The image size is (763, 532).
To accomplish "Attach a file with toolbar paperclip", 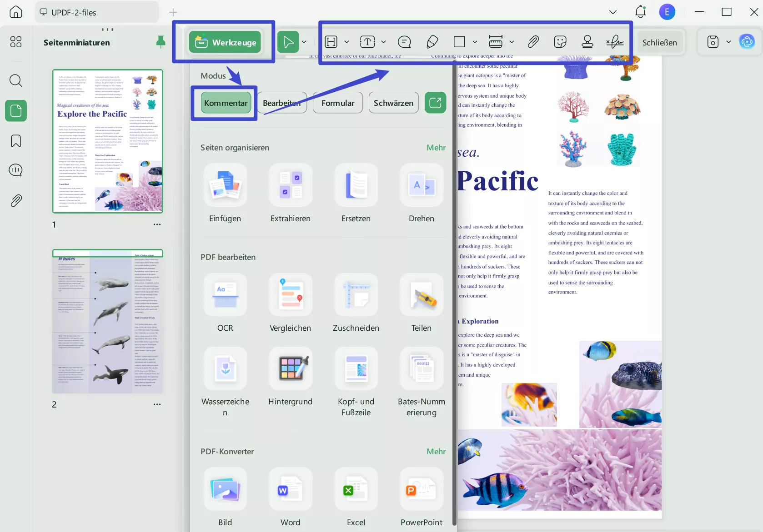I will tap(533, 42).
